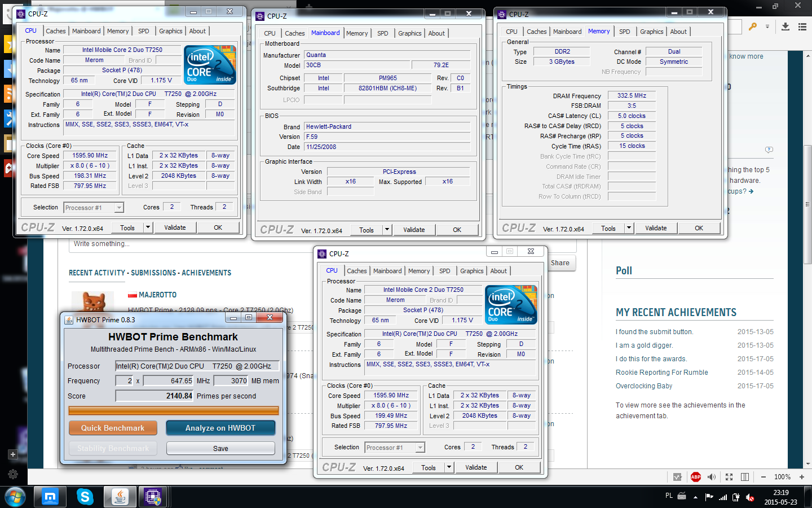The image size is (812, 508).
Task: Click Analyze on HWBOT button
Action: pos(220,428)
